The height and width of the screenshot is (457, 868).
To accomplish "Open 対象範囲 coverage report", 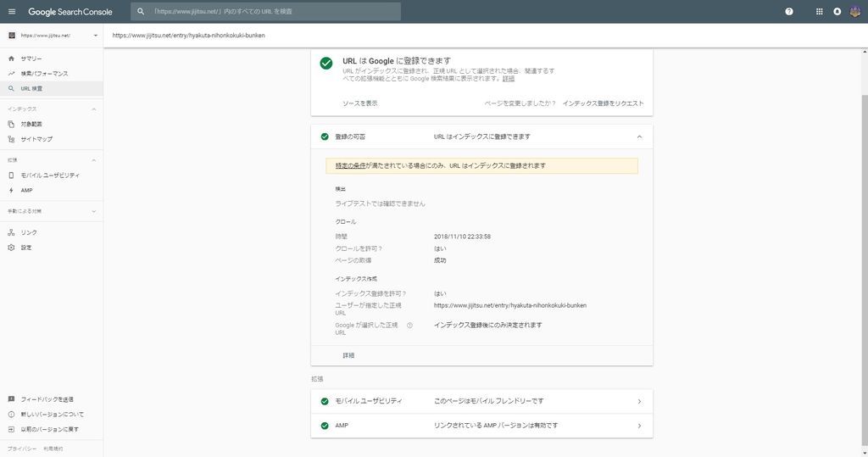I will pos(31,124).
